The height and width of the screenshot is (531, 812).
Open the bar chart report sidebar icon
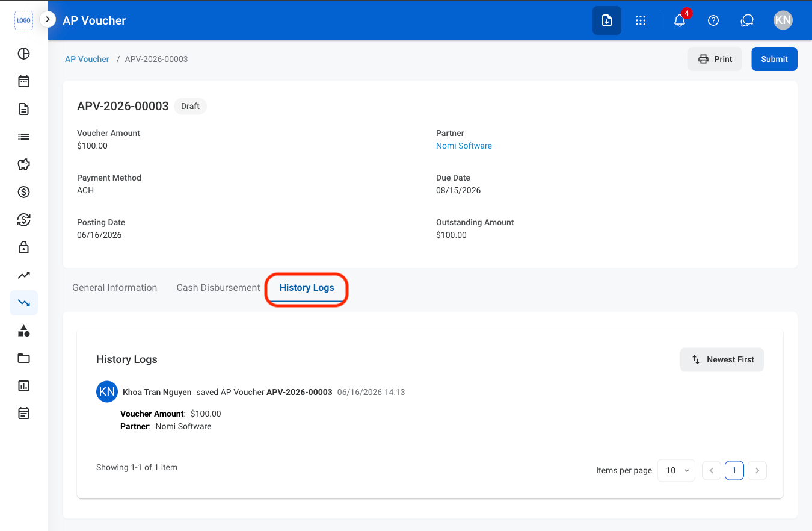coord(23,386)
